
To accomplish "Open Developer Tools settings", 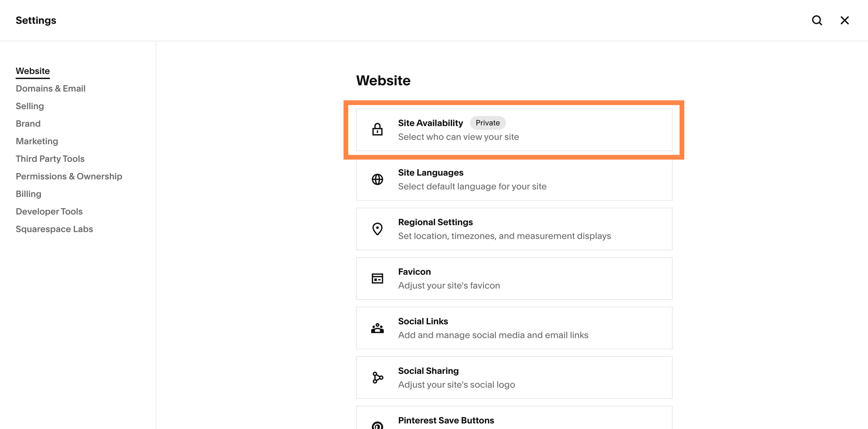I will click(x=49, y=211).
